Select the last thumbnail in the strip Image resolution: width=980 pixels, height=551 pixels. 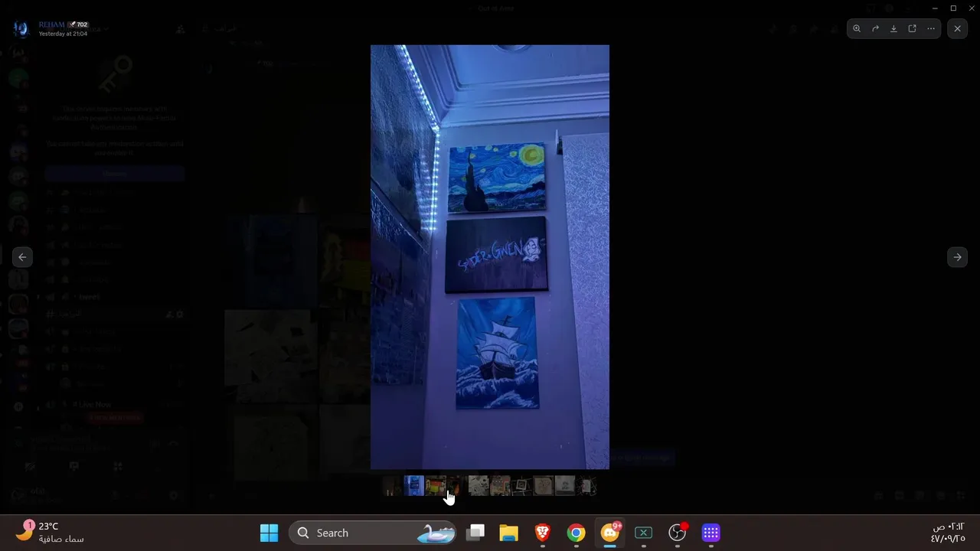pos(586,485)
